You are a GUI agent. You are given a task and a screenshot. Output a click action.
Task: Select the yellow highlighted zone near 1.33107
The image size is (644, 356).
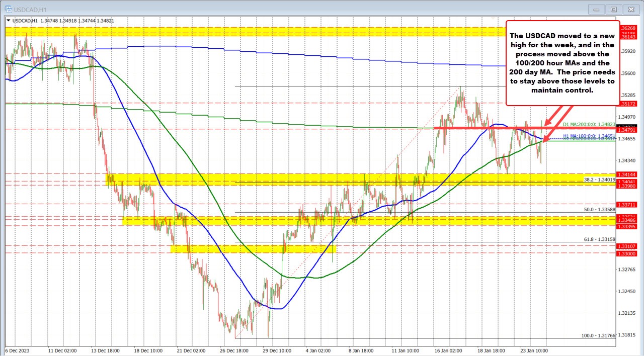pos(252,248)
